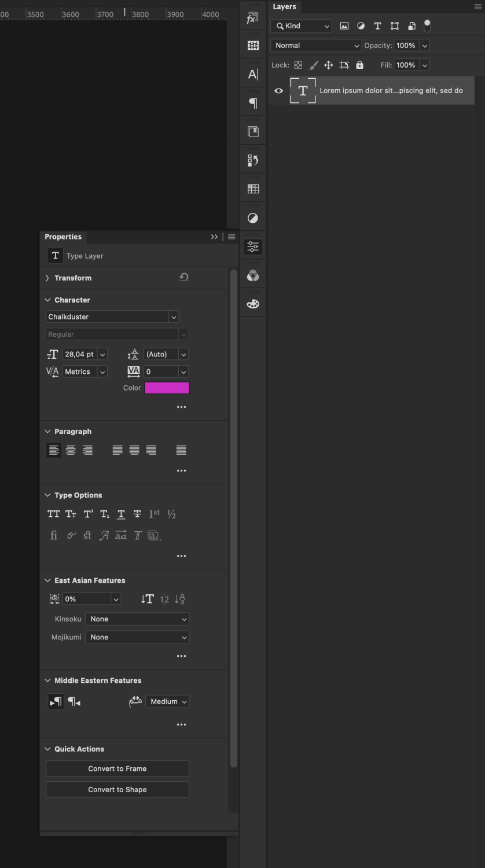Click Convert to Shape button
This screenshot has height=868, width=485.
point(117,790)
